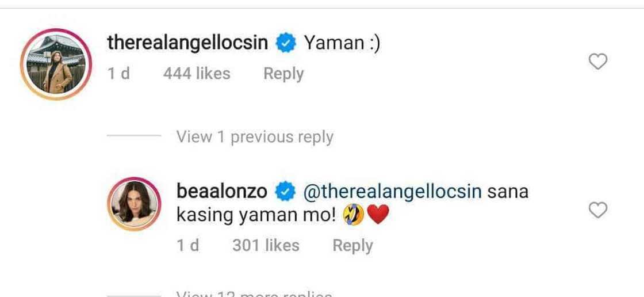Screen dimensions: 644x297
Task: Like beaalonzo's reply with the heart icon
Action: (x=597, y=210)
